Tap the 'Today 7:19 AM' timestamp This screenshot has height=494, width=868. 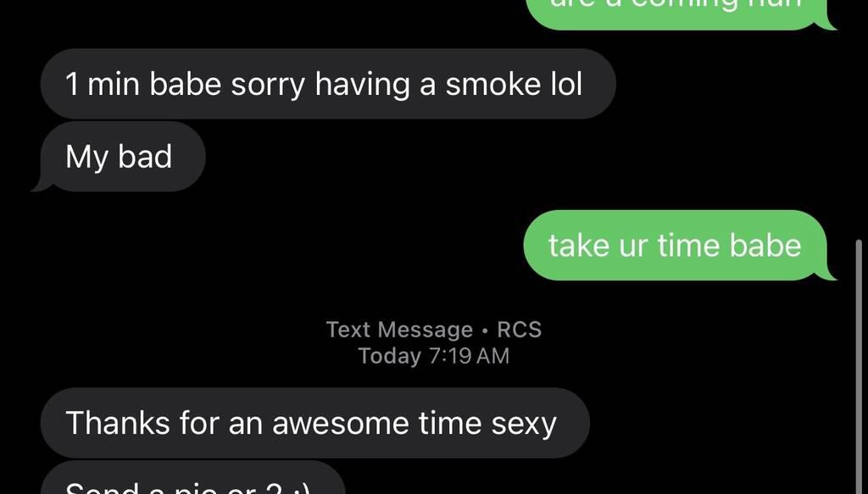tap(433, 356)
